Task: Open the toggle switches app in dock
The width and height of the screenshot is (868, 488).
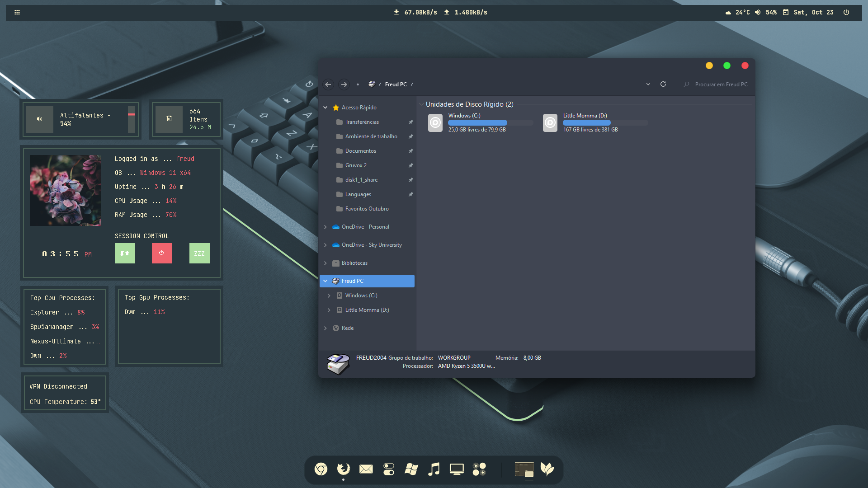Action: (389, 469)
